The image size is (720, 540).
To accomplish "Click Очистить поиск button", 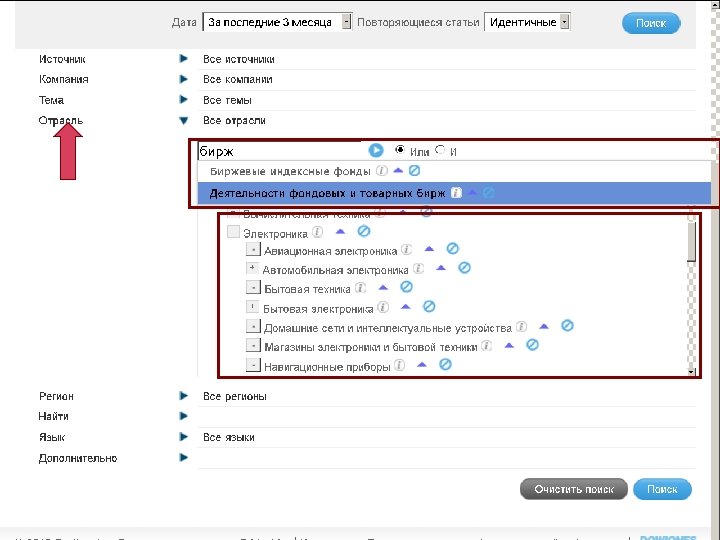I will pos(574,489).
